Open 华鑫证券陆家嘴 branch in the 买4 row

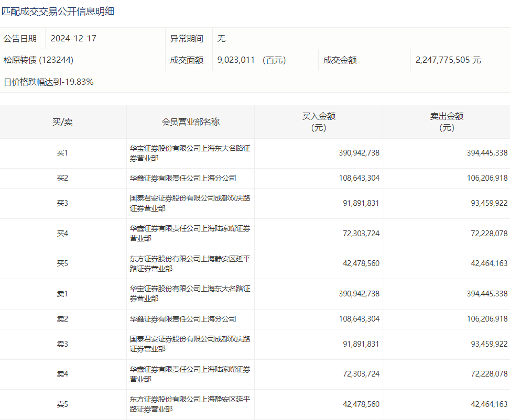click(190, 233)
